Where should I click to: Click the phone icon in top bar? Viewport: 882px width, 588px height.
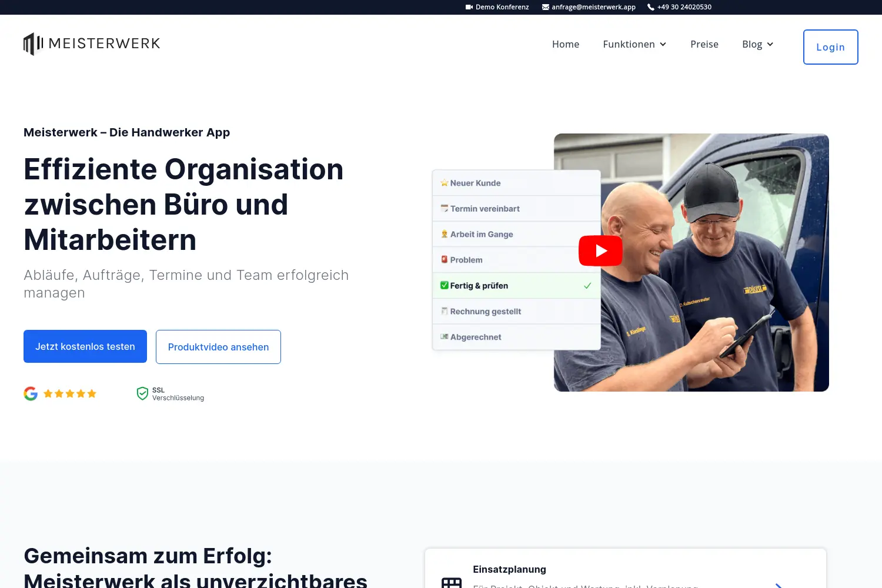pos(651,7)
